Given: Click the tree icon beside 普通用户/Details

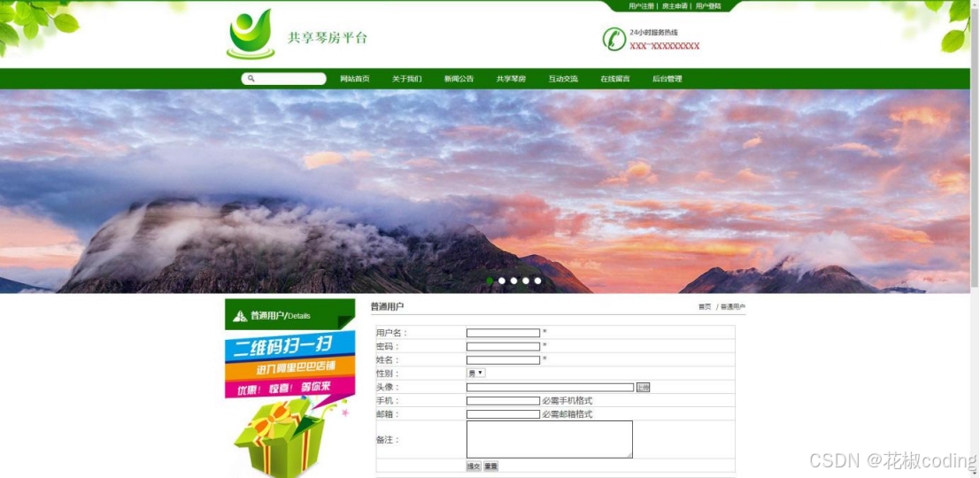Looking at the screenshot, I should pos(240,316).
